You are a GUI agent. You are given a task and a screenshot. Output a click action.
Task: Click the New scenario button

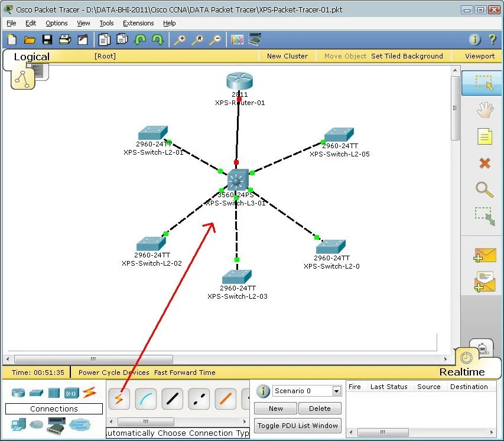point(275,409)
